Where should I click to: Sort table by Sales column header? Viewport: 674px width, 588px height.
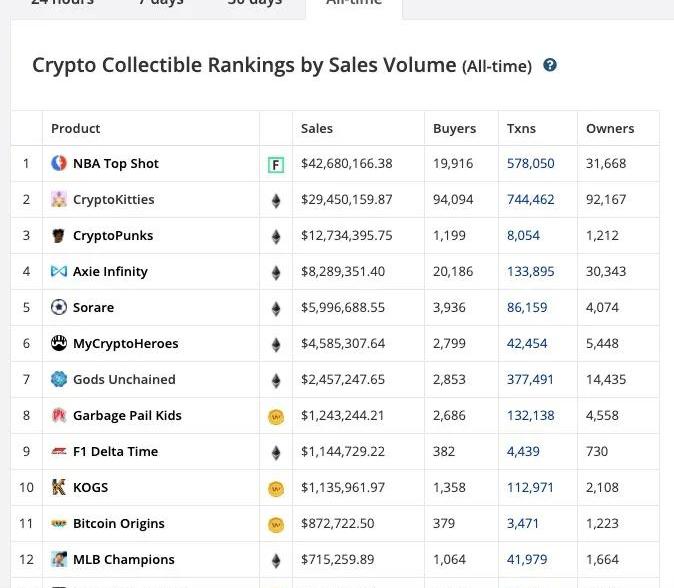(317, 129)
